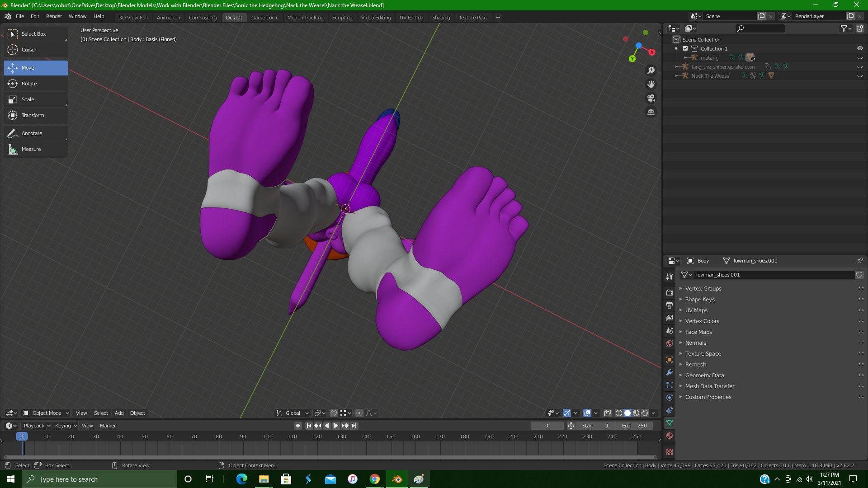Click the viewport zoom magnifier icon
868x488 pixels.
[651, 70]
